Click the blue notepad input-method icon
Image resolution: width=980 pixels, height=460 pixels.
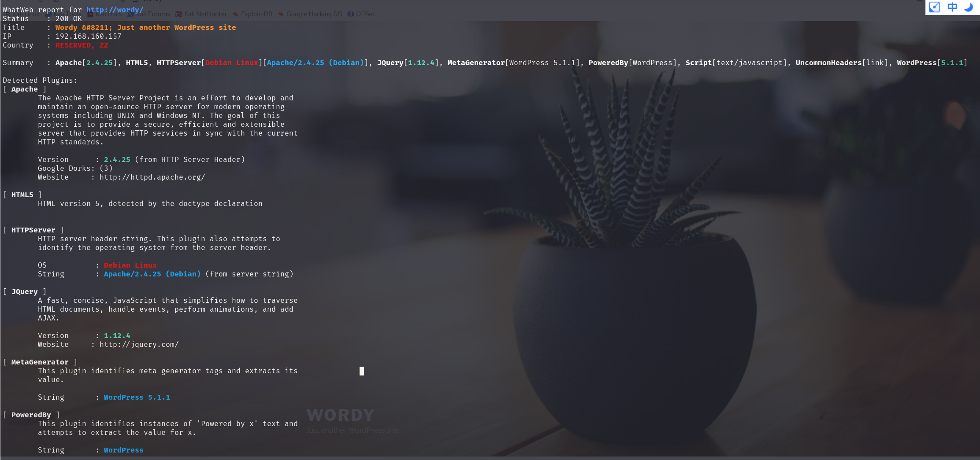click(x=934, y=7)
